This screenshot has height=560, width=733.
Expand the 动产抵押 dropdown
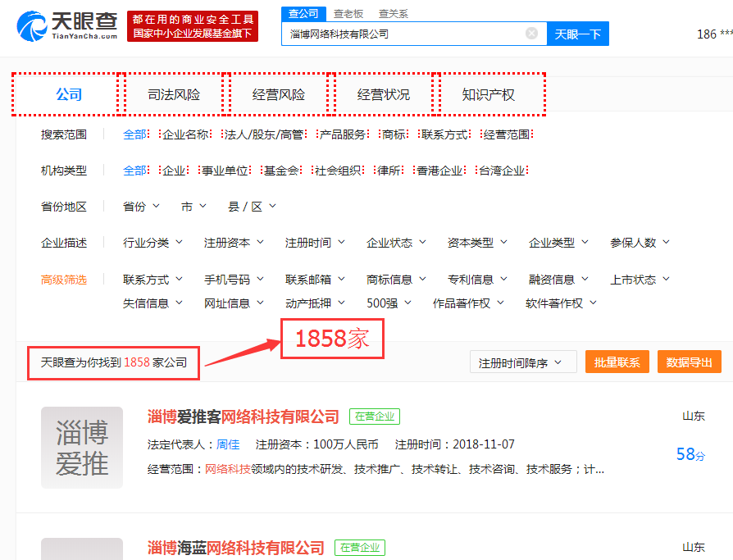coord(315,303)
